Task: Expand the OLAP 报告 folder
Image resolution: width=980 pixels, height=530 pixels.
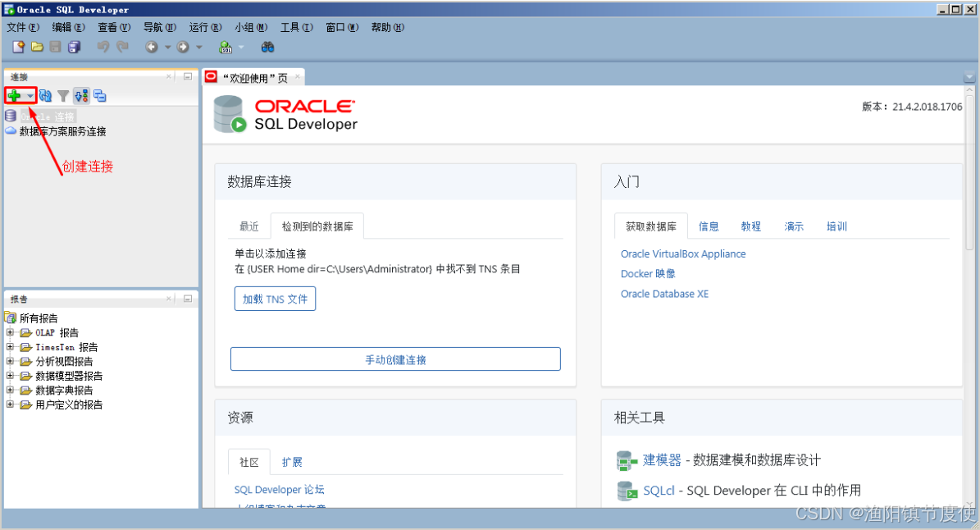Action: pyautogui.click(x=10, y=332)
